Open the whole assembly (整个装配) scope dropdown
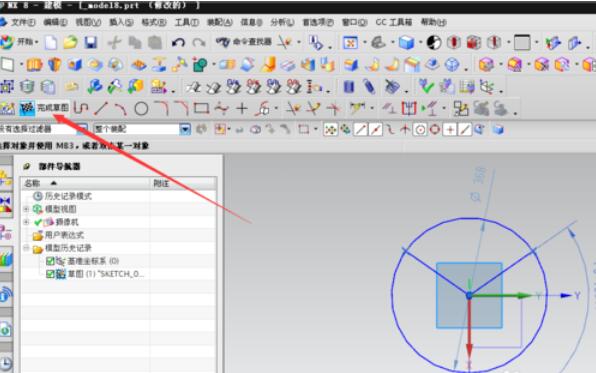The image size is (596, 373). [x=185, y=130]
